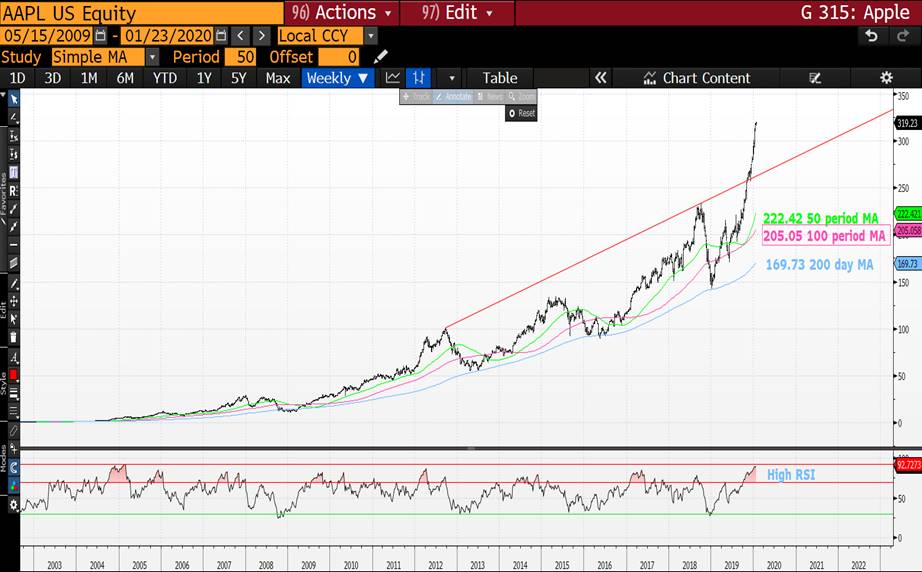Open the start date calendar picker
Screen dimensions: 922x572
(101, 36)
